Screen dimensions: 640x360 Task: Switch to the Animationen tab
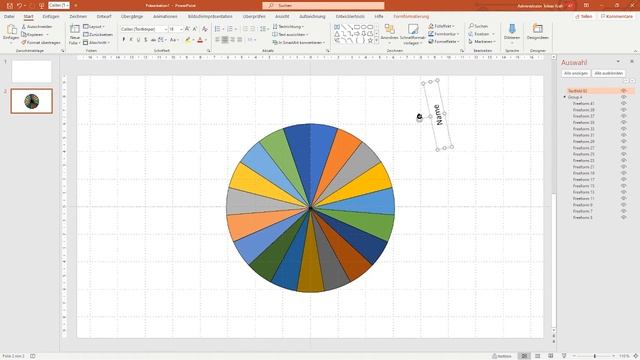click(x=165, y=17)
